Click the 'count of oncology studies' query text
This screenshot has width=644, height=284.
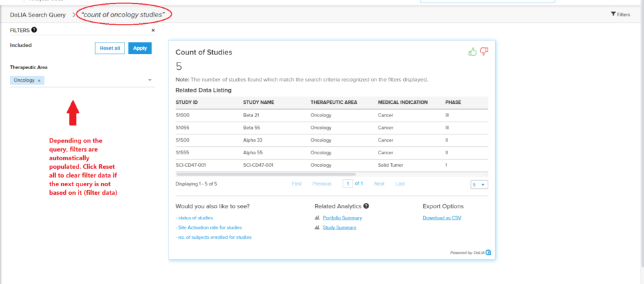[x=123, y=15]
